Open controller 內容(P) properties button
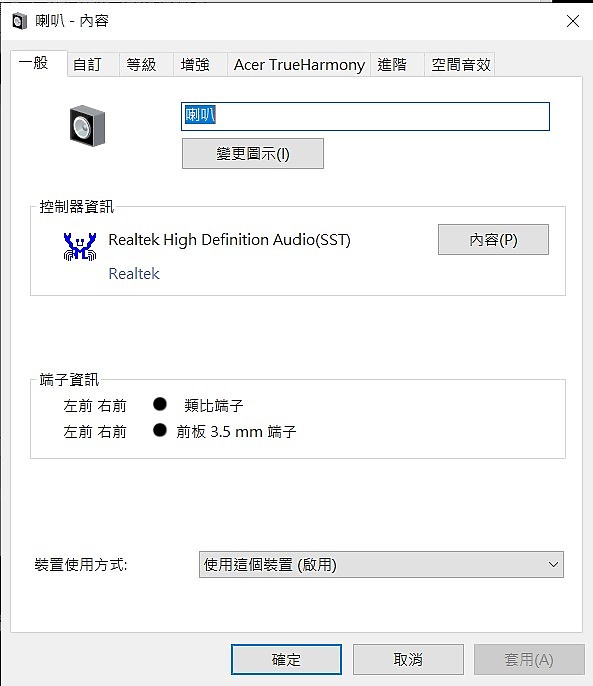The height and width of the screenshot is (686, 593). [x=493, y=239]
